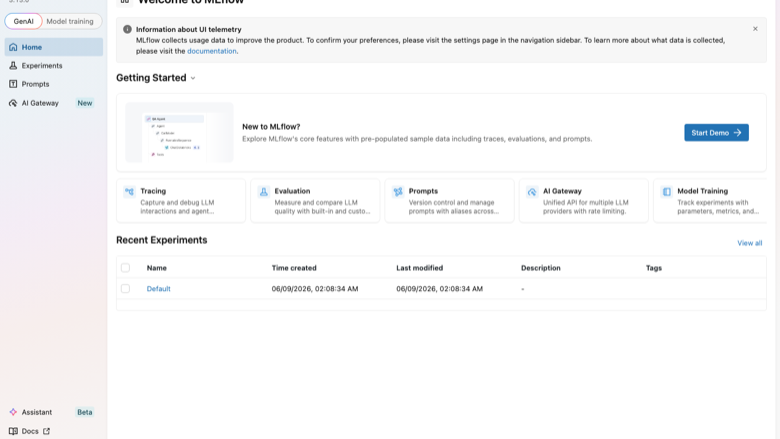Viewport: 780px width, 439px height.
Task: Dismiss the UI telemetry banner
Action: [755, 29]
